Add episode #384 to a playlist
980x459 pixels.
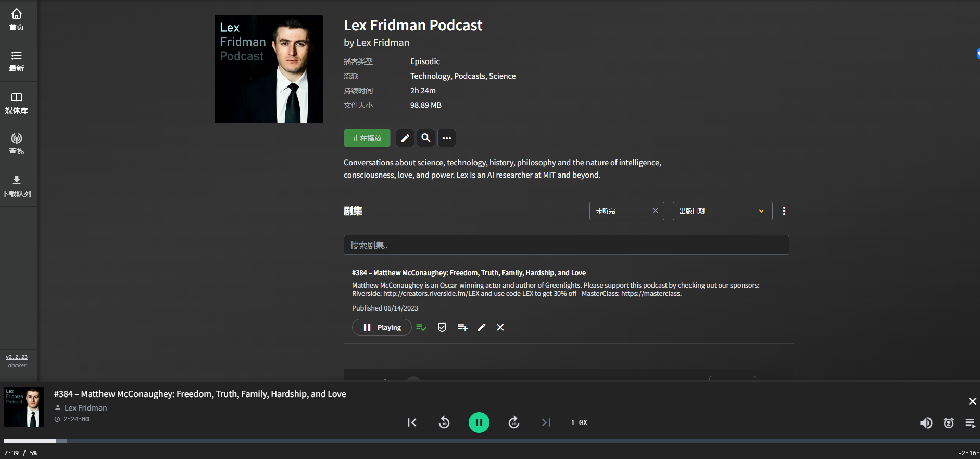tap(462, 327)
